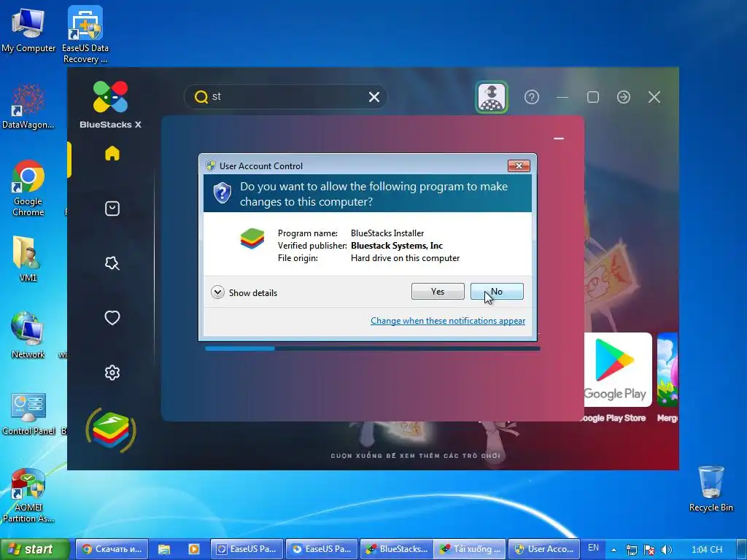Click the UAC shield question icon
This screenshot has height=560, width=747.
tap(222, 192)
